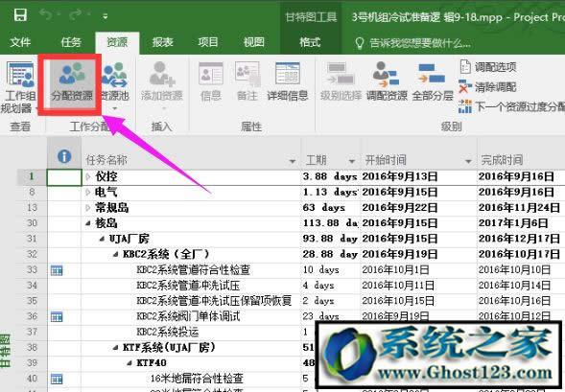Image resolution: width=565 pixels, height=392 pixels.
Task: Open the 开始时间 column filter dropdown
Action: click(468, 161)
